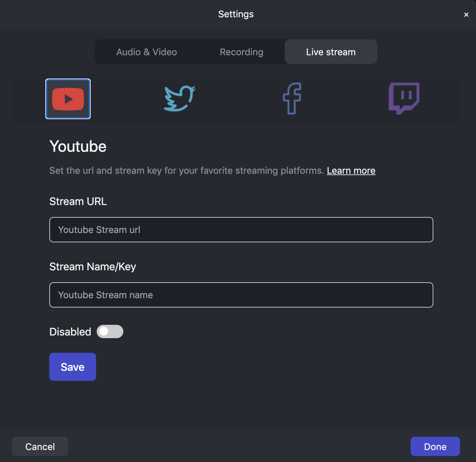Click the Youtube heading text
476x462 pixels.
pos(78,146)
